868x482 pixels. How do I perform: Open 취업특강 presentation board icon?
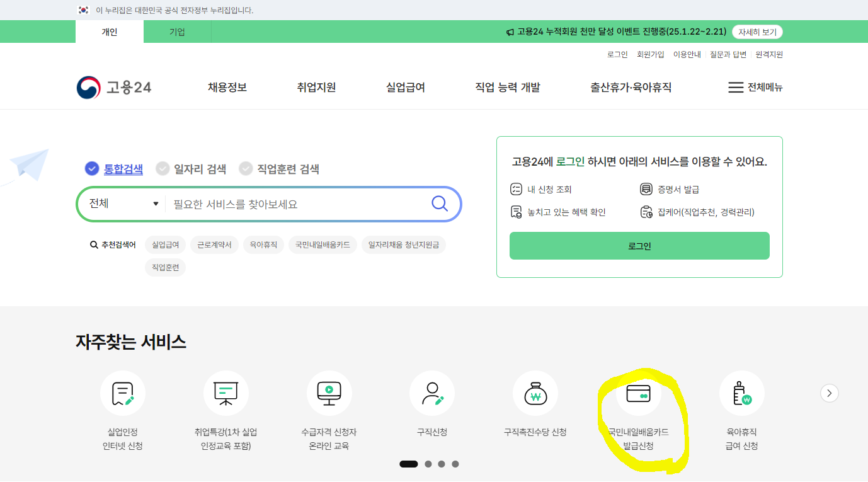click(x=226, y=393)
